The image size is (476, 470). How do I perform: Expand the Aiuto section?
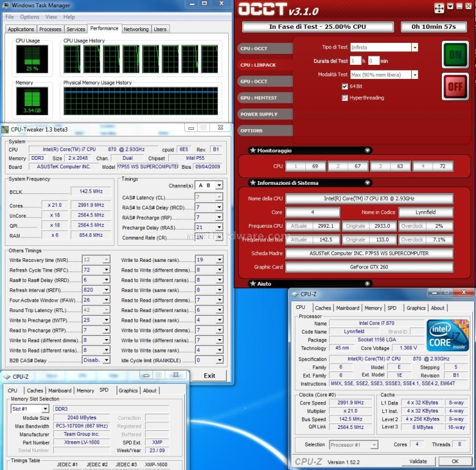[x=367, y=283]
